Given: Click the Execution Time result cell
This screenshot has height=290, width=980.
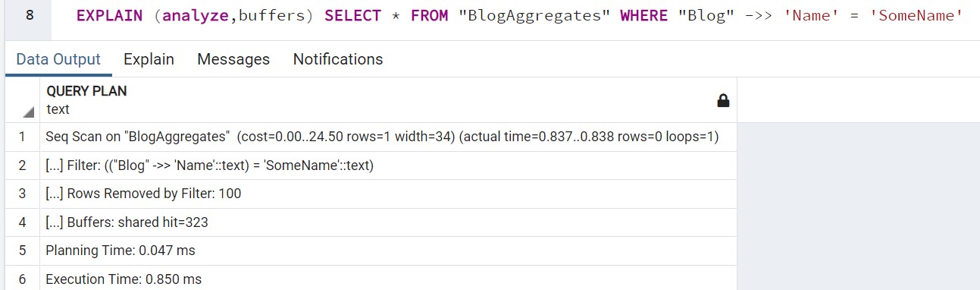Looking at the screenshot, I should [388, 279].
